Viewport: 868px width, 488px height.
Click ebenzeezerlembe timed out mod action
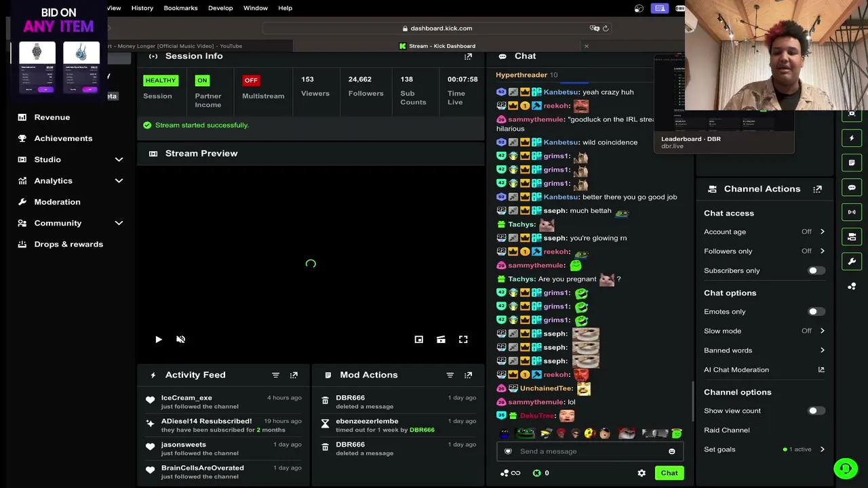[397, 425]
